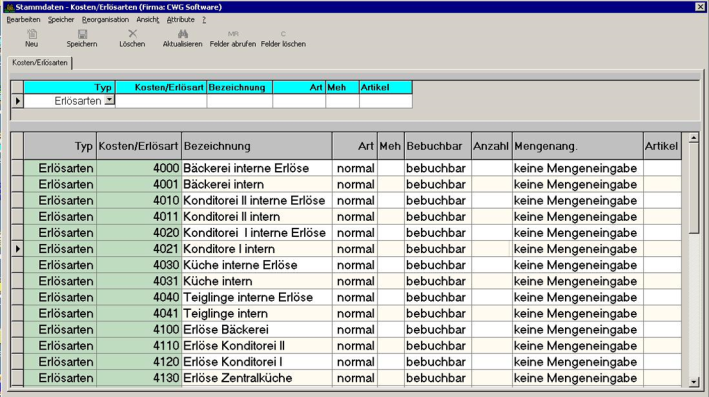Click 'keine Mengeneingabe' cell in row 4001
The width and height of the screenshot is (709, 397).
pos(577,184)
